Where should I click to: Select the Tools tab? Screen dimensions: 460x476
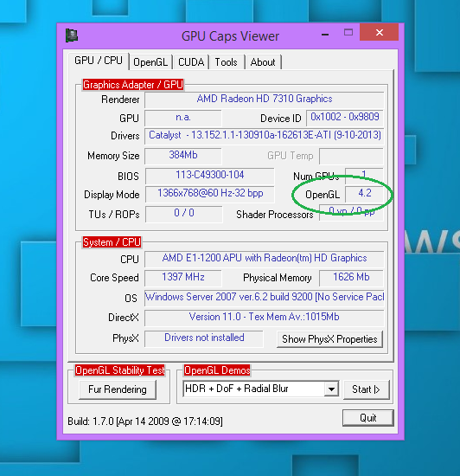[x=227, y=62]
